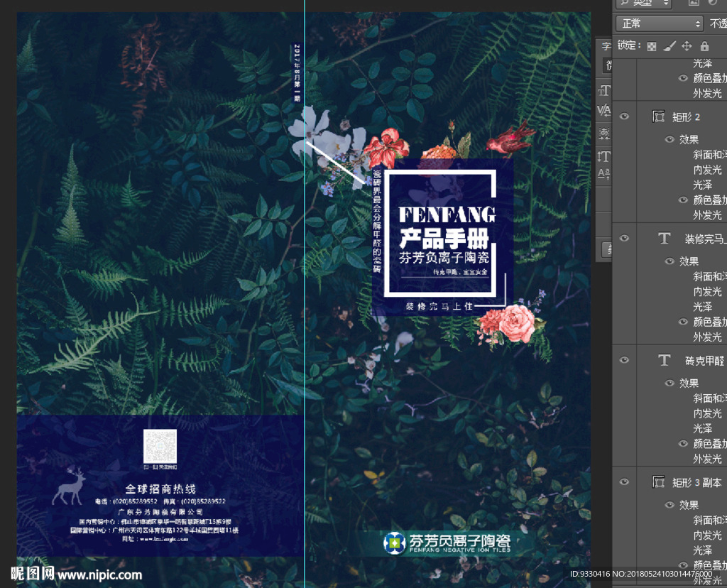Hide effects of 矩形 2 layer
This screenshot has height=588, width=727.
click(669, 139)
